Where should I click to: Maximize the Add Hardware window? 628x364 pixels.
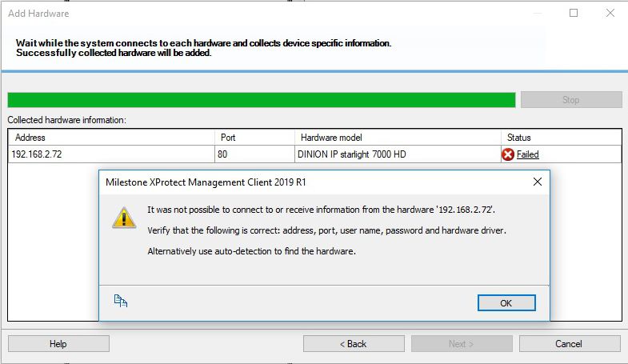[x=574, y=13]
